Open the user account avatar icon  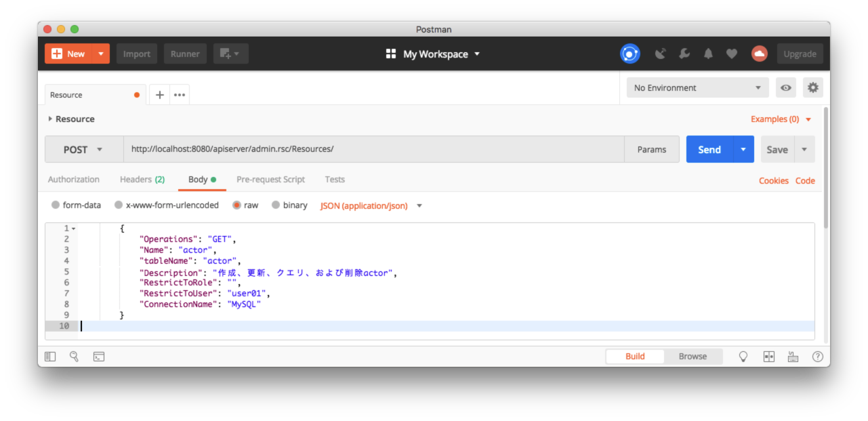(x=760, y=54)
